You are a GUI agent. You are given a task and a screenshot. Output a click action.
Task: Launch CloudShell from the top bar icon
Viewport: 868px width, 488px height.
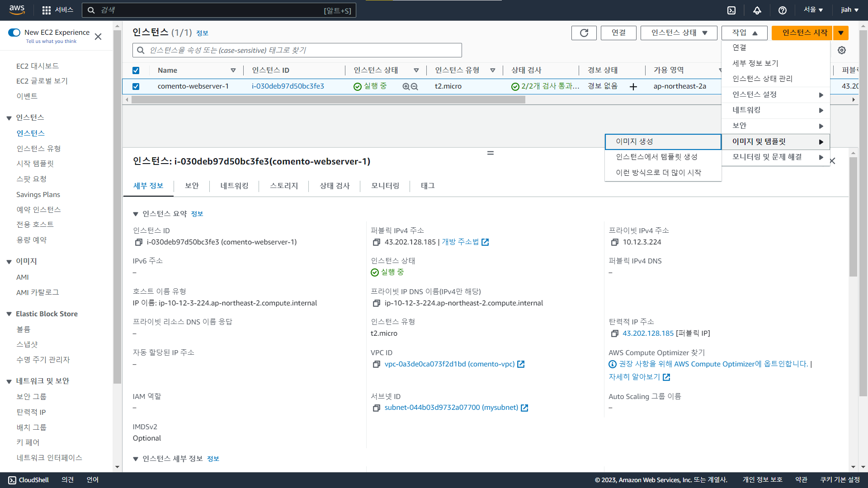(x=731, y=10)
